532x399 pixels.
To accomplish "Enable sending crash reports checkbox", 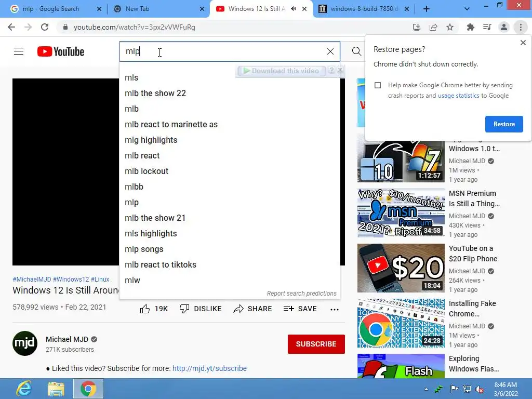I will [x=378, y=85].
